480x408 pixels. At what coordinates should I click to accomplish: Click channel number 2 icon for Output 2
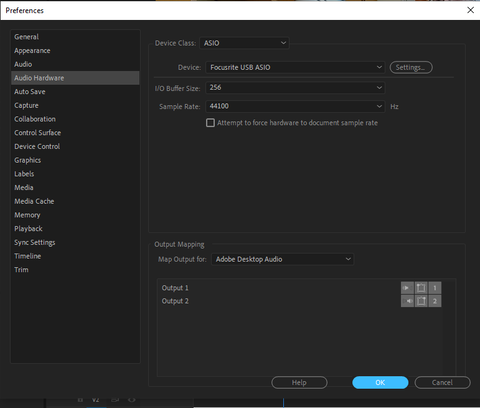(435, 301)
